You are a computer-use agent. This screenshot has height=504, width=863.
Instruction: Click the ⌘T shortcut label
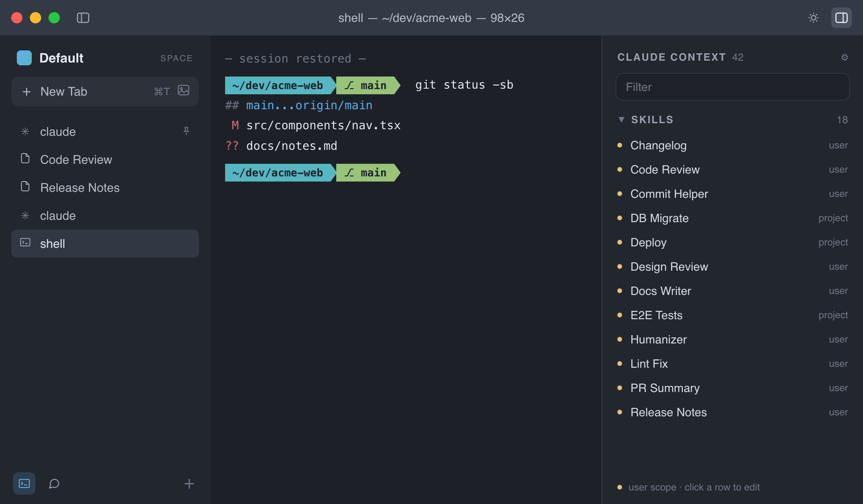[162, 91]
